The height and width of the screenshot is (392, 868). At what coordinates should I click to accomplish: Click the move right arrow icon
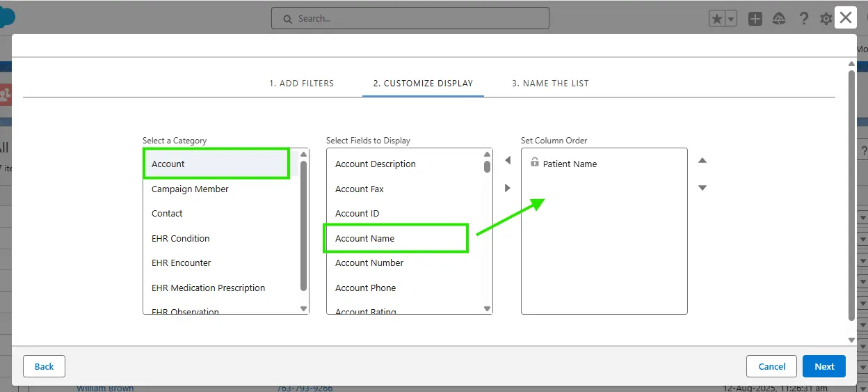pyautogui.click(x=507, y=188)
